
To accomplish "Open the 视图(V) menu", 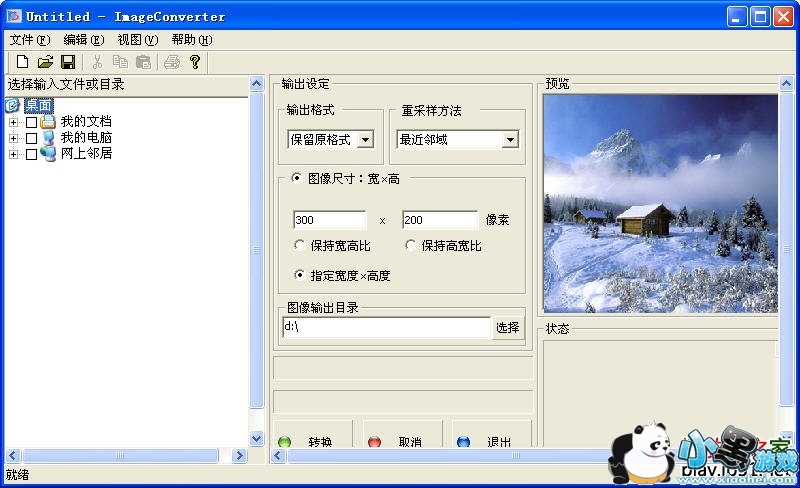I will click(138, 40).
